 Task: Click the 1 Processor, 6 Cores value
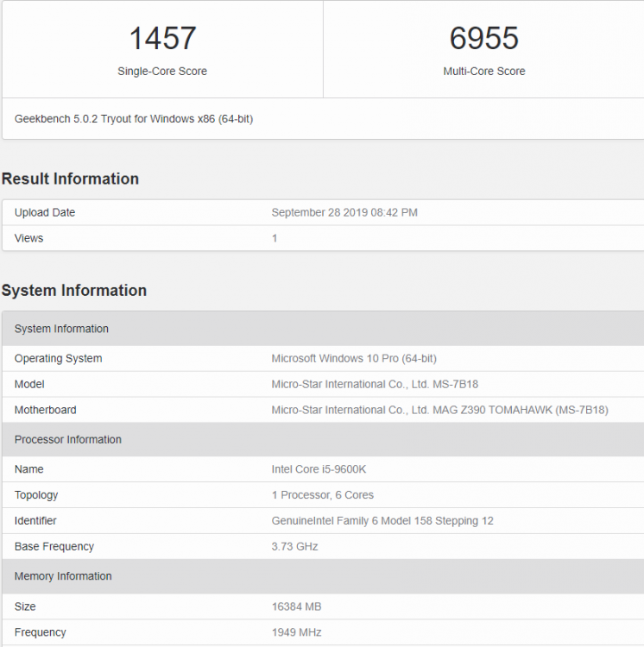[x=322, y=495]
